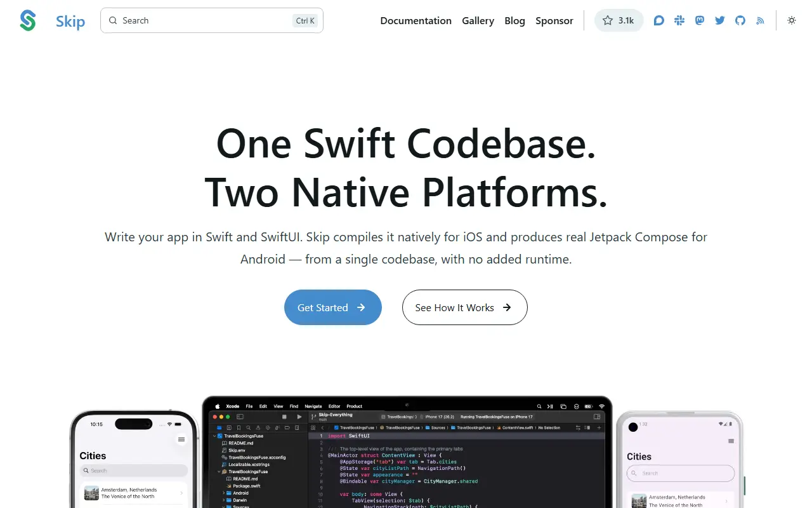This screenshot has width=812, height=508.
Task: Click the Spotlight search icon in macOS menu bar
Action: (539, 406)
